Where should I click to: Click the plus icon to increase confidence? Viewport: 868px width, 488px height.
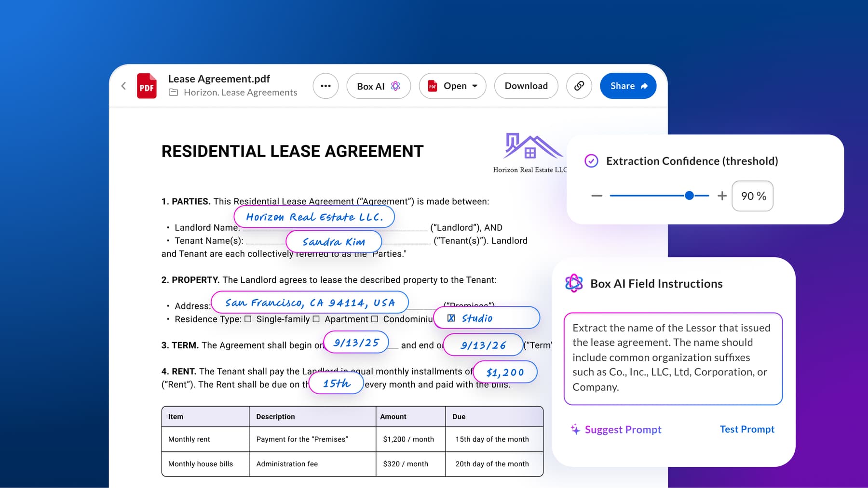(x=721, y=196)
